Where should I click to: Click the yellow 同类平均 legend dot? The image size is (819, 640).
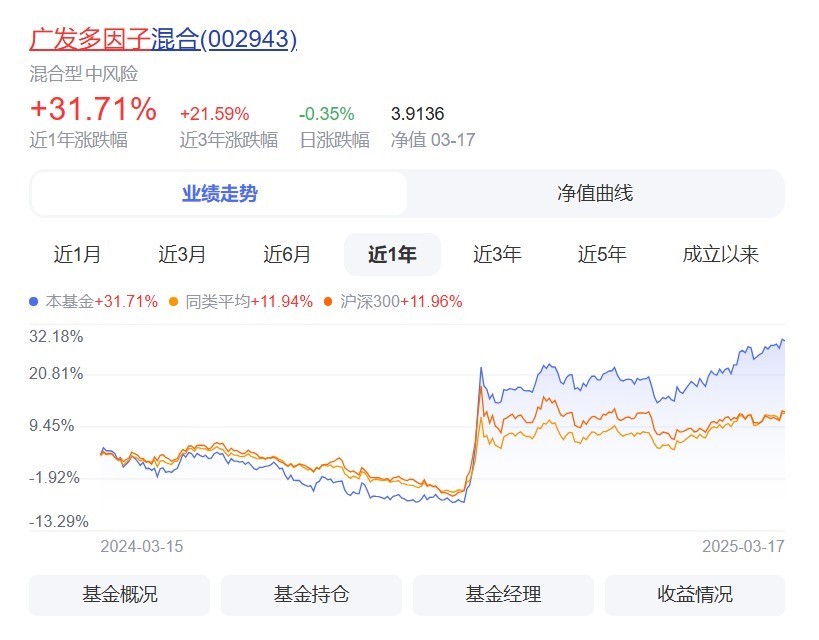pyautogui.click(x=174, y=301)
